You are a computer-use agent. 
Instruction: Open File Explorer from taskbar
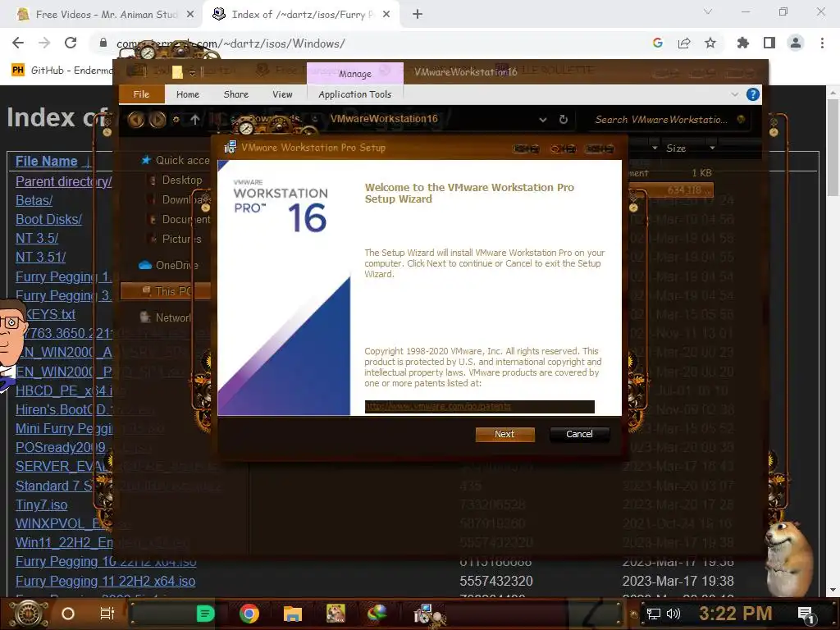tap(293, 614)
